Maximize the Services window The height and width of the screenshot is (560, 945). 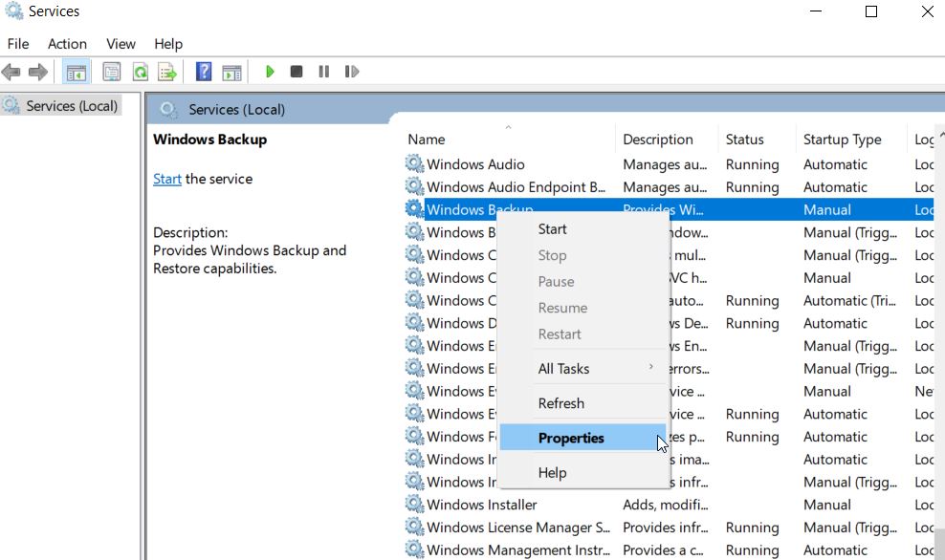click(x=870, y=11)
